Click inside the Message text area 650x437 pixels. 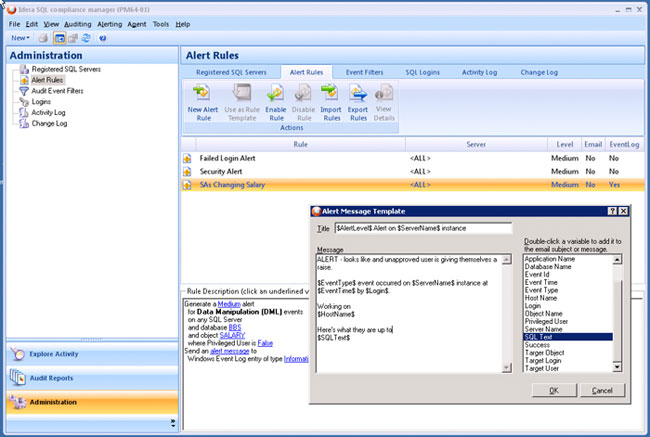[409, 313]
